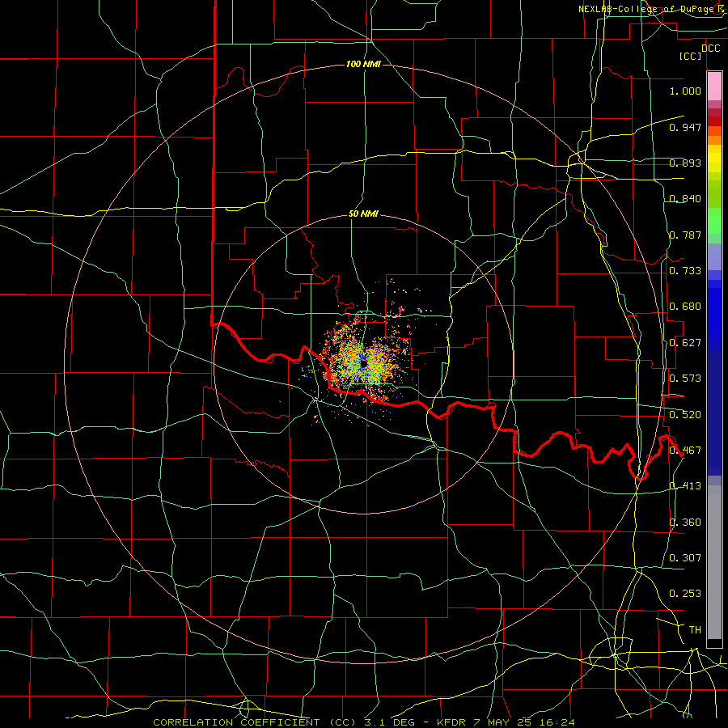Image resolution: width=728 pixels, height=728 pixels.
Task: Select the 0.413 color scale value
Action: [685, 486]
